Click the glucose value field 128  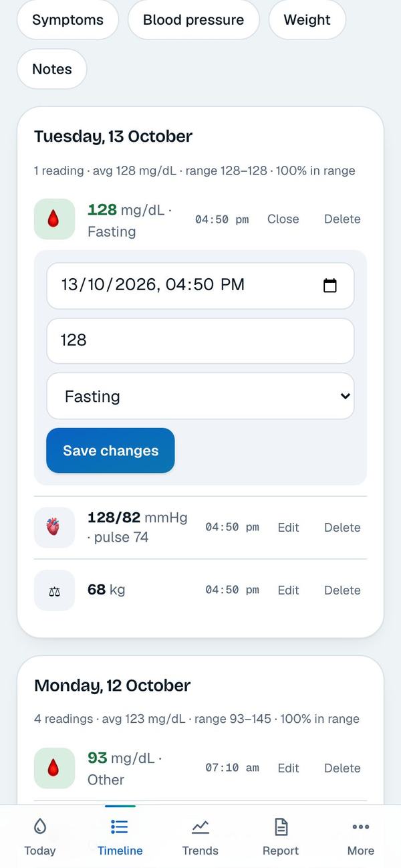[200, 340]
